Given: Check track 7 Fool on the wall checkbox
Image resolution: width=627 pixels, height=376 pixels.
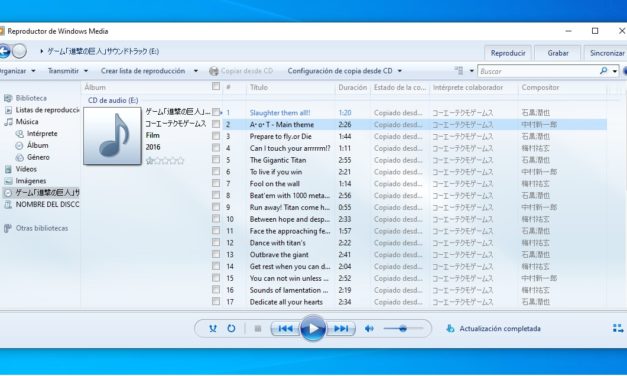Looking at the screenshot, I should 216,183.
